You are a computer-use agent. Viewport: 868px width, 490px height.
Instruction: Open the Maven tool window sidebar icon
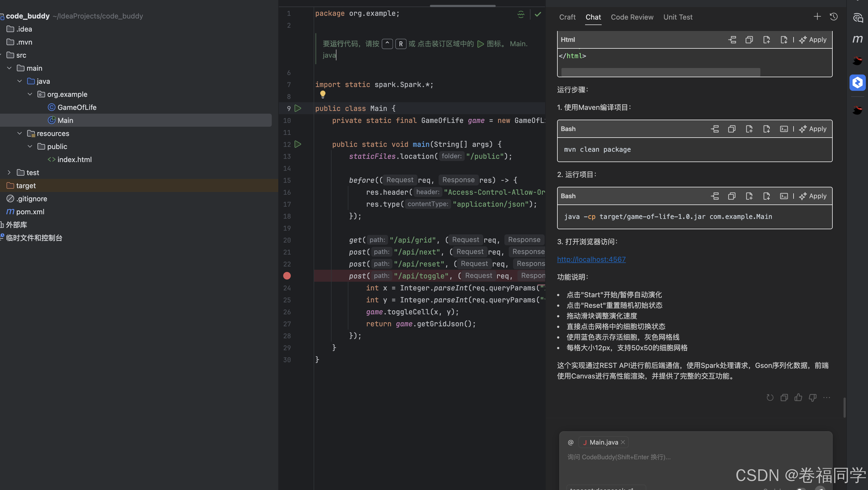tap(857, 39)
